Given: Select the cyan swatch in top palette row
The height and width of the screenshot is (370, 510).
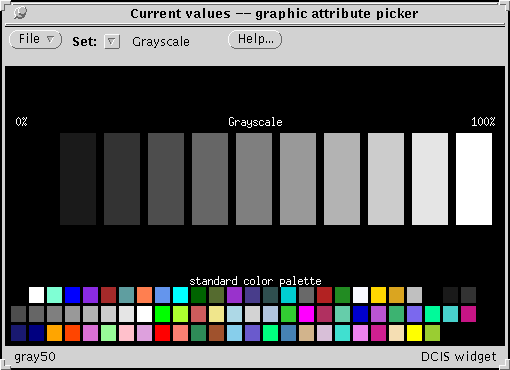Looking at the screenshot, I should (x=180, y=295).
